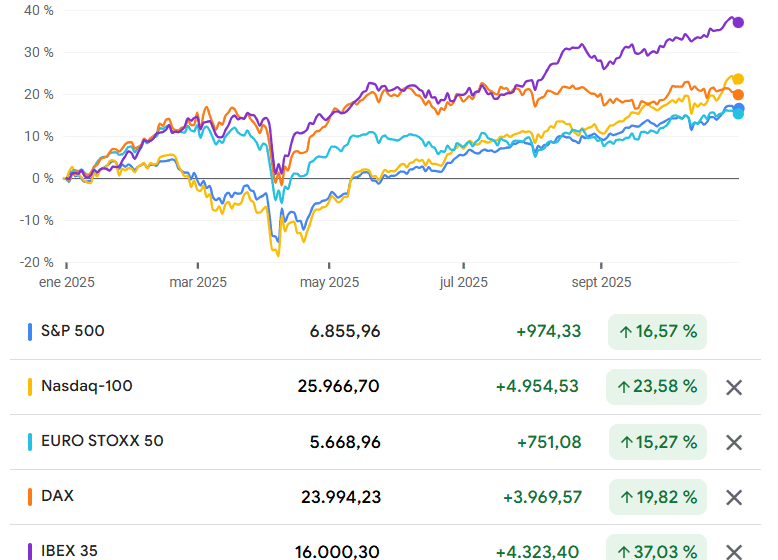Click the EURO STOXX 50 15,27 % badge
This screenshot has height=560, width=778.
click(x=657, y=442)
